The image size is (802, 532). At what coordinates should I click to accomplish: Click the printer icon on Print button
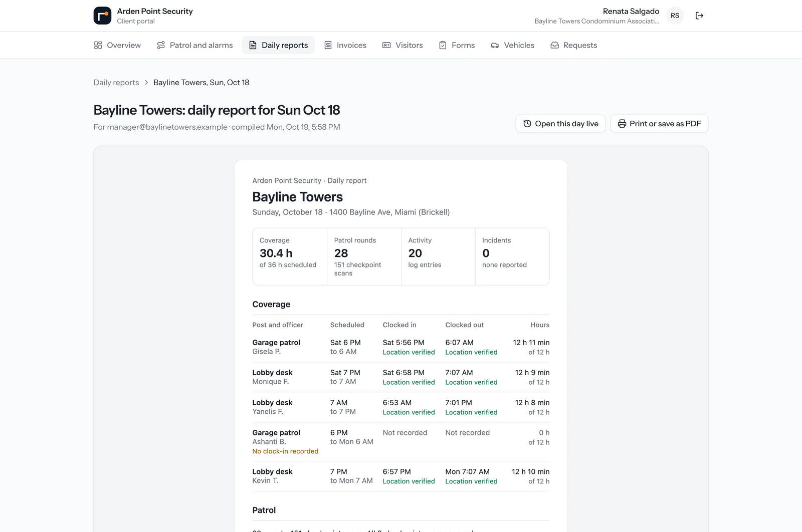tap(622, 124)
